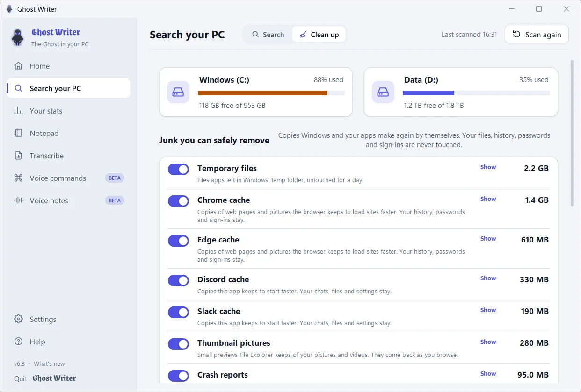Click Show for Chrome cache
581x392 pixels.
(x=488, y=199)
